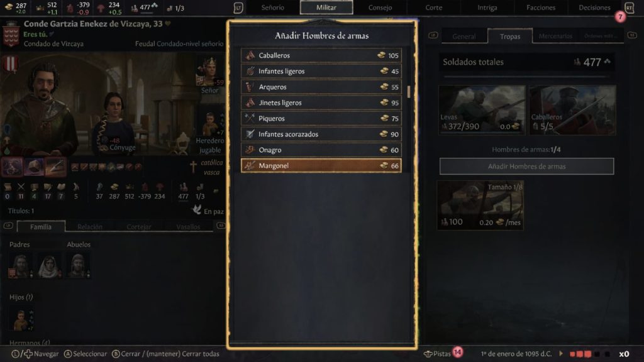Select the Arqueros regiment option

321,87
